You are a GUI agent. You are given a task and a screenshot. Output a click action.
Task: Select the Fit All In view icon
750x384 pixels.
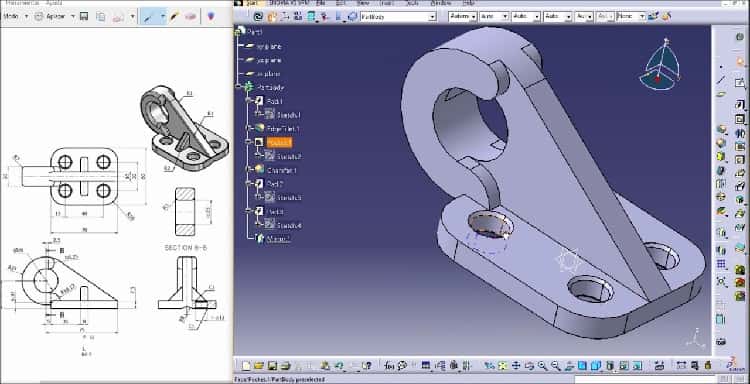coord(502,366)
